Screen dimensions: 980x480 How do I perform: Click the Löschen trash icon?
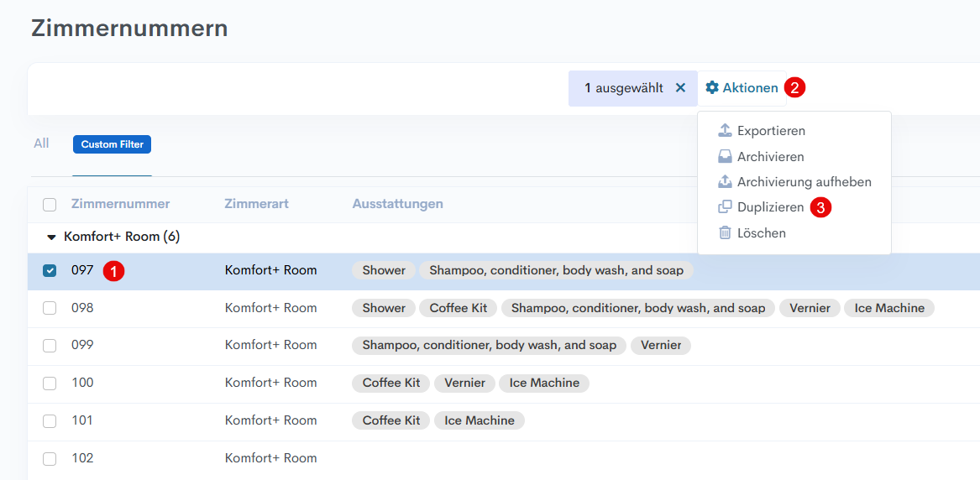pos(725,233)
